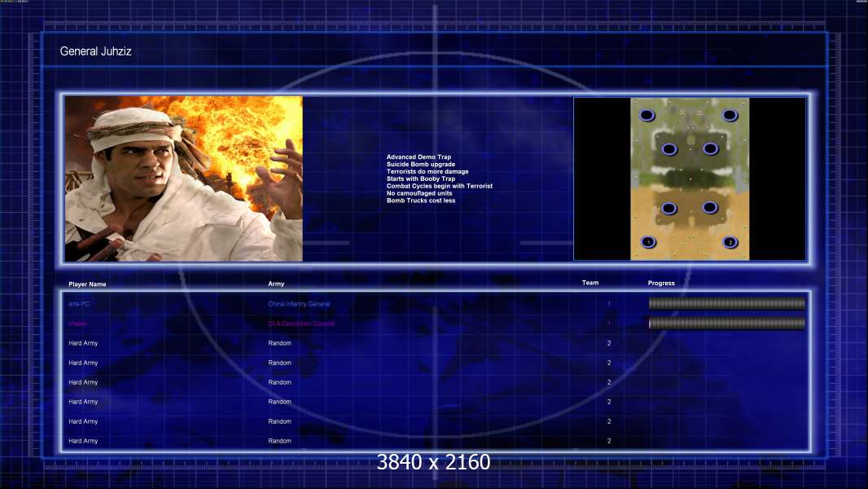Click the Army column header
The width and height of the screenshot is (868, 489).
276,284
